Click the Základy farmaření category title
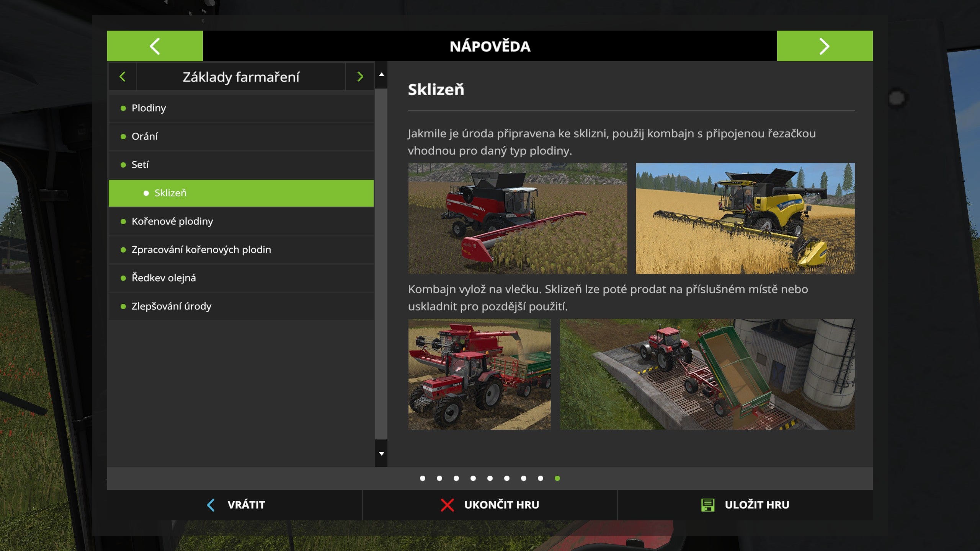 tap(241, 77)
